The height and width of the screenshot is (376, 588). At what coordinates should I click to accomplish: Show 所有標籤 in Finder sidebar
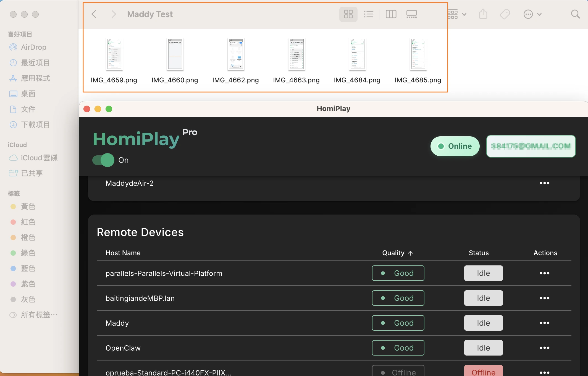[33, 315]
